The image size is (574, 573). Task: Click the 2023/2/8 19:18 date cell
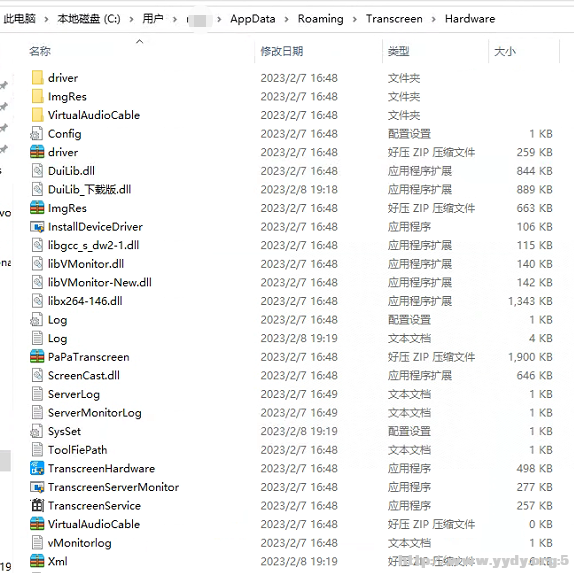[x=299, y=189]
